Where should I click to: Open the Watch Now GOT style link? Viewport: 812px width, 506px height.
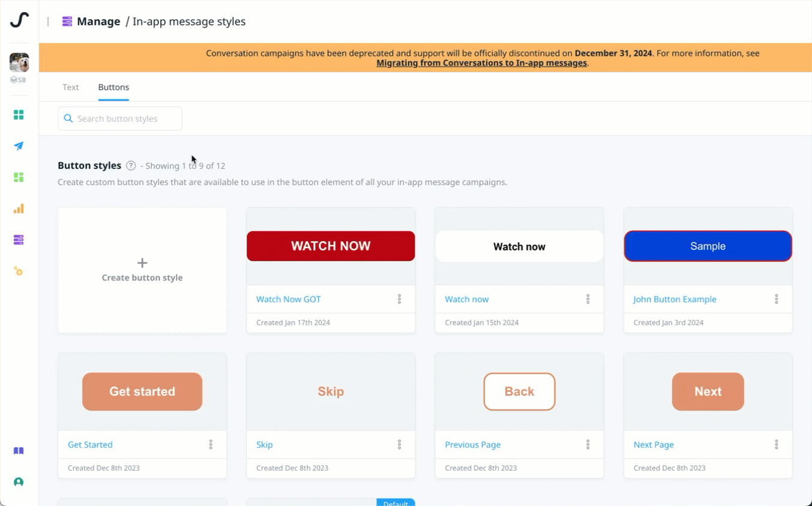[x=289, y=299]
